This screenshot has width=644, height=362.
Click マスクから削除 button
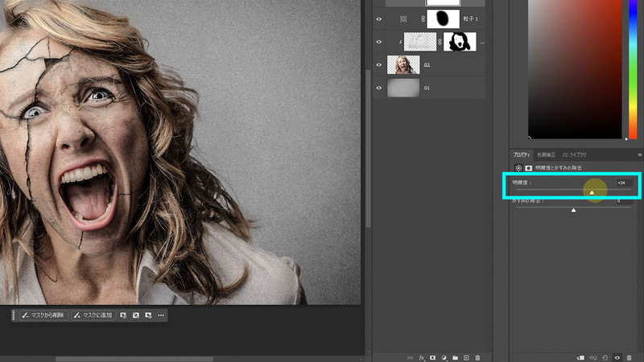pyautogui.click(x=43, y=315)
